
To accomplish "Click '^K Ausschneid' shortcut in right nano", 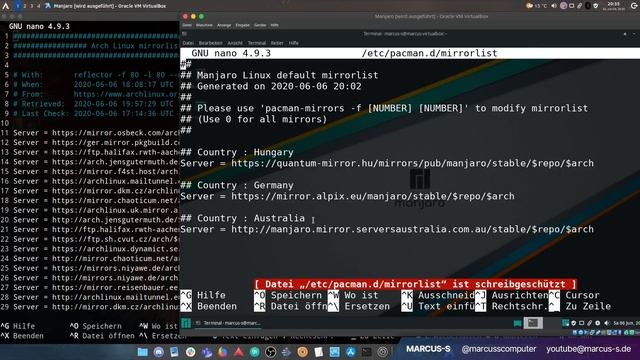I will click(x=438, y=295).
